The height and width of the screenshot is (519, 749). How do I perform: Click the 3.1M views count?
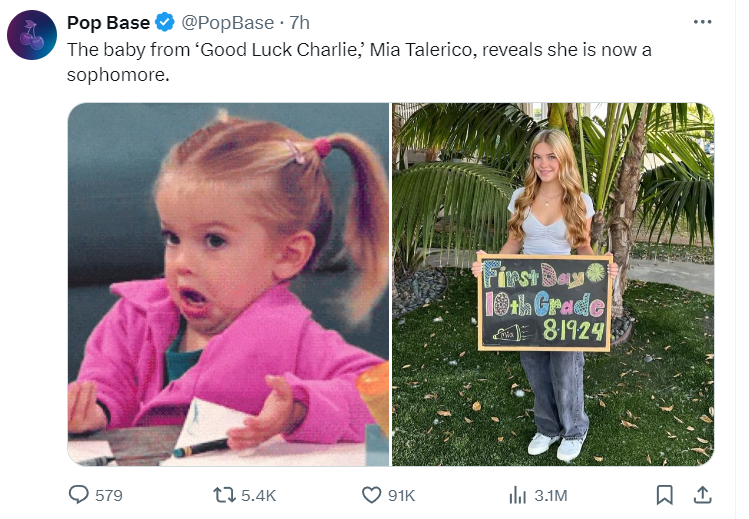[550, 495]
